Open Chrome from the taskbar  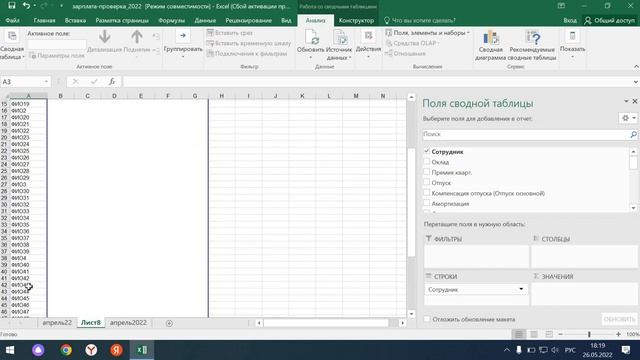click(66, 350)
